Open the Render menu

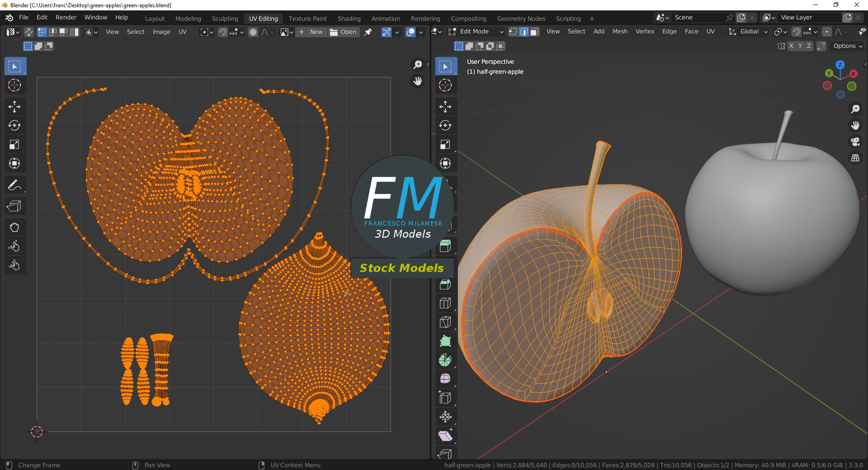[66, 17]
